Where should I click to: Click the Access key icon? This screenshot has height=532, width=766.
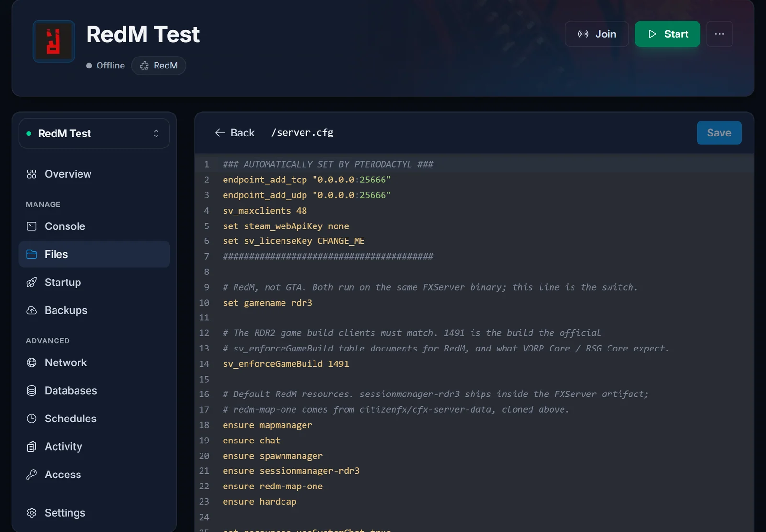pos(32,475)
